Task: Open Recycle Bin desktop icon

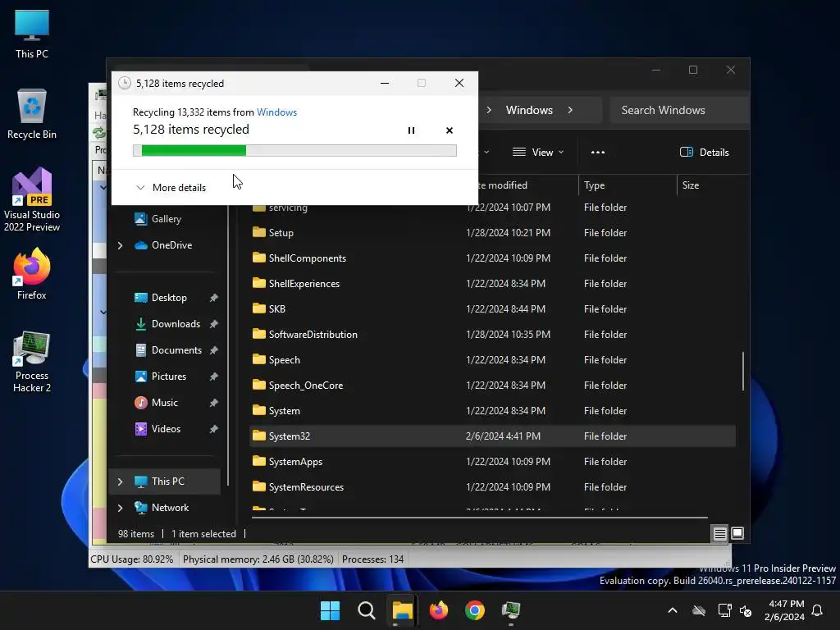Action: click(32, 114)
